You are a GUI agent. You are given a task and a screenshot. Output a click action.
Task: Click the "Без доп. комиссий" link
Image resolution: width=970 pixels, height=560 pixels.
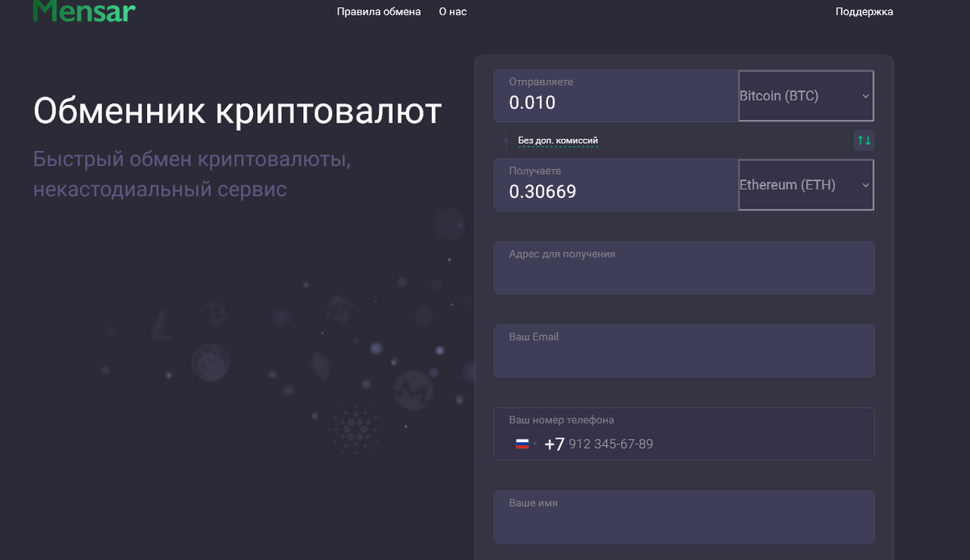coord(558,140)
